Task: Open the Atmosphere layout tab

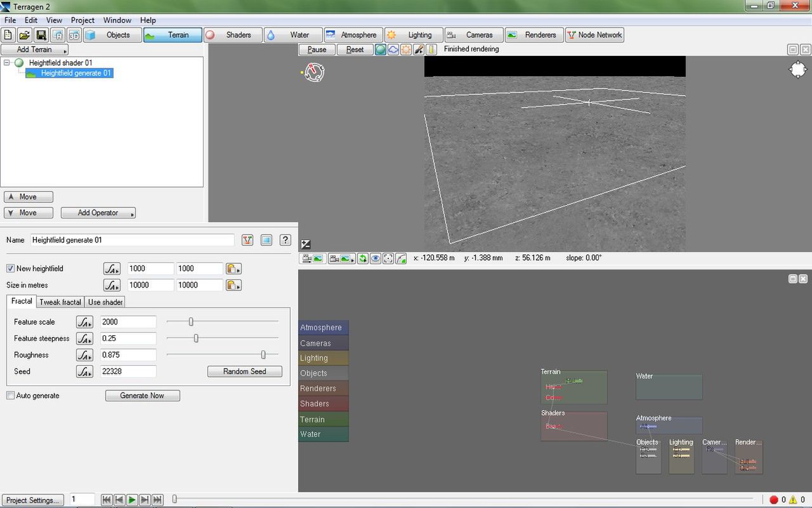Action: point(353,35)
